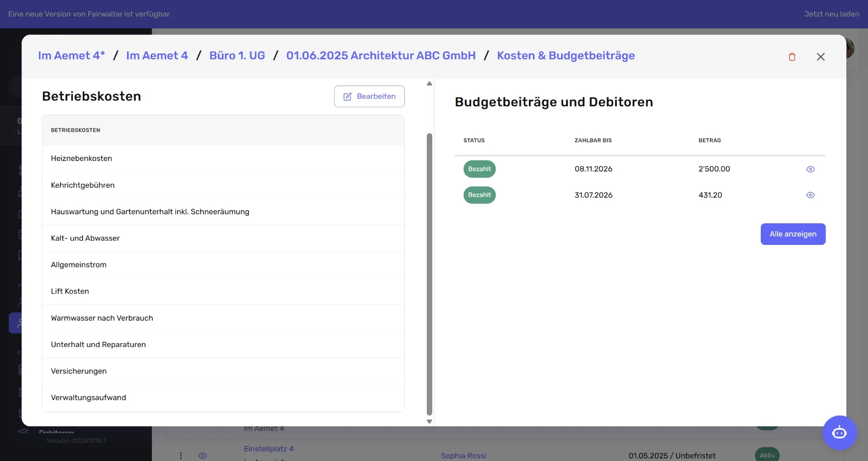Navigate to Büro 1. UG breadcrumb

237,56
